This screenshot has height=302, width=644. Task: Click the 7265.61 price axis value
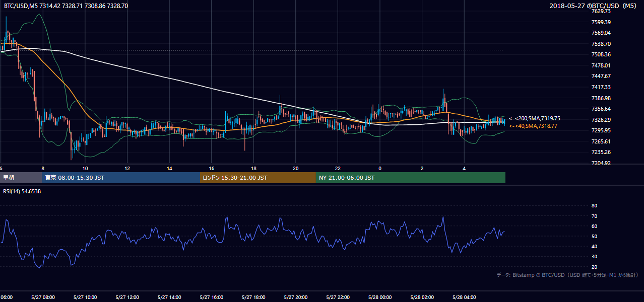click(x=601, y=141)
